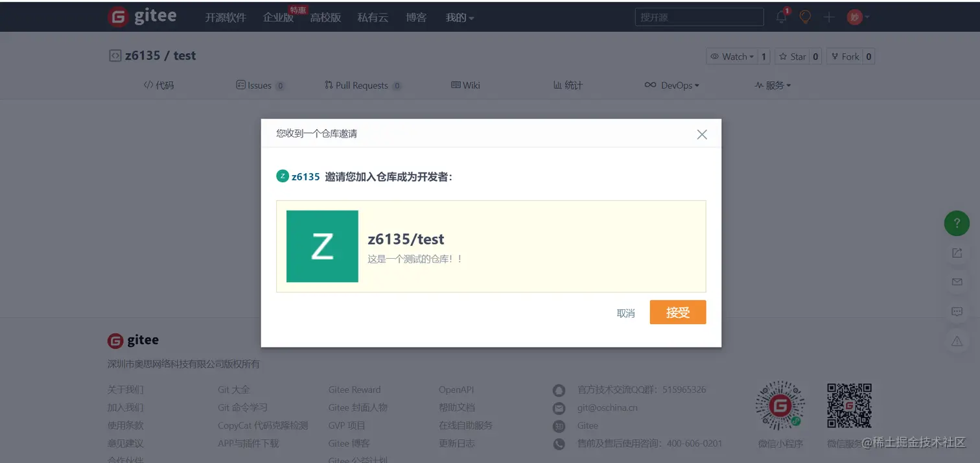The image size is (980, 463).
Task: Click the WeChat mini program QR code
Action: click(x=780, y=406)
